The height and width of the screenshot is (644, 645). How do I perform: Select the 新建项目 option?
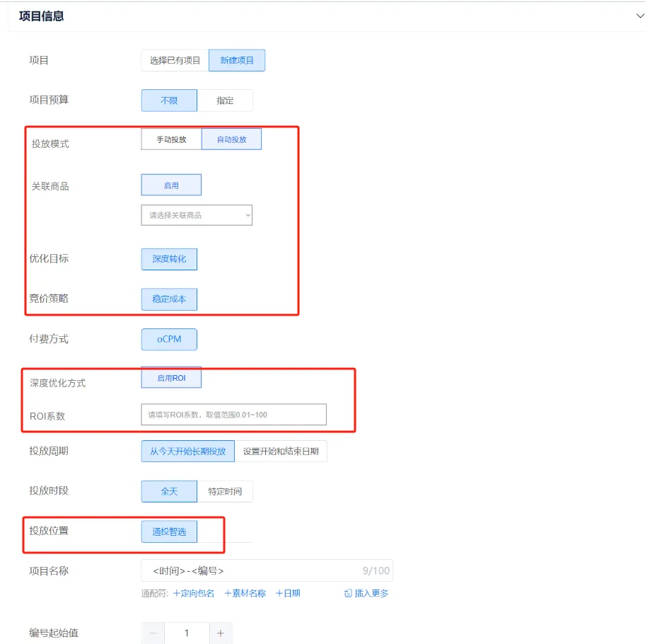237,61
